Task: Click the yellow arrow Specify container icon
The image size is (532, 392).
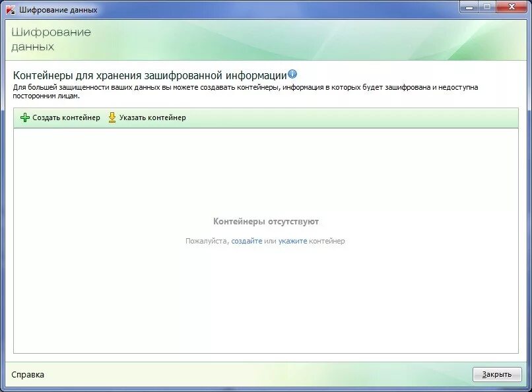Action: [x=112, y=117]
